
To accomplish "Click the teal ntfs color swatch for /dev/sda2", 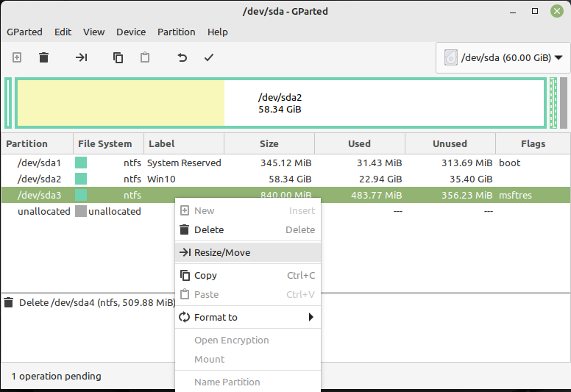I will coord(81,179).
